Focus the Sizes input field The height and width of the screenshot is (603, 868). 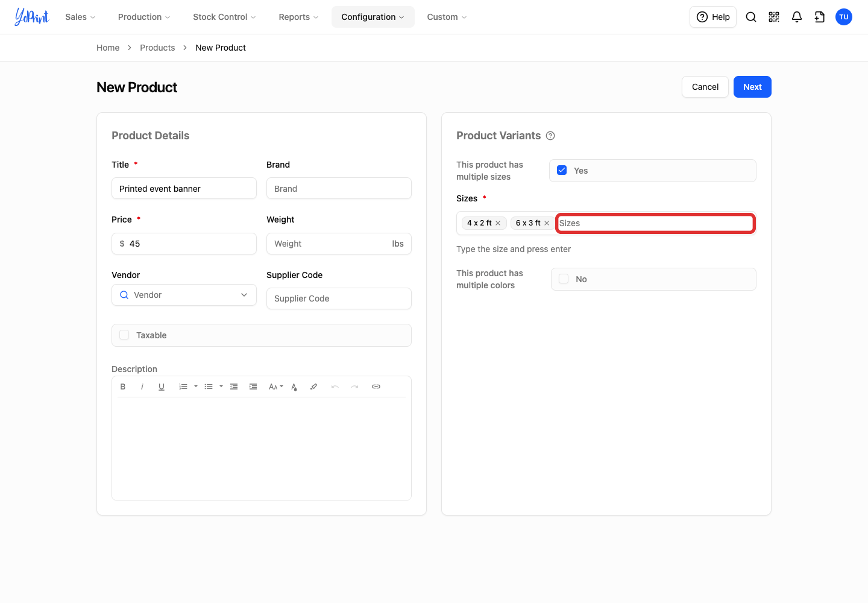pyautogui.click(x=655, y=223)
